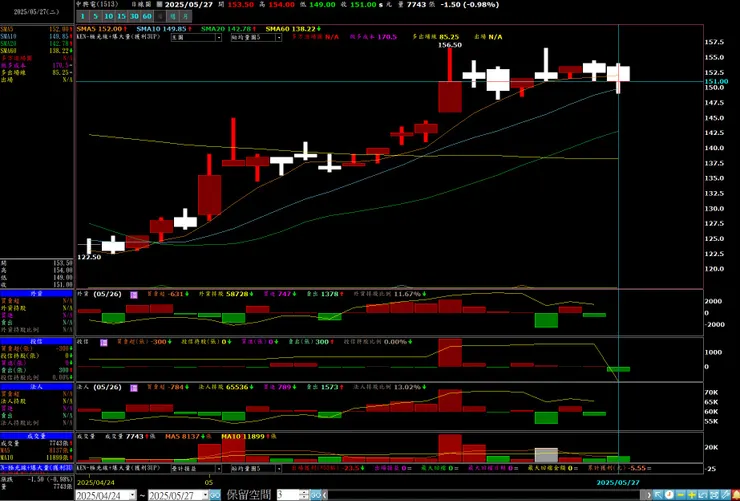The image size is (740, 501).
Task: Click the 156.50 high price label on chart
Action: coord(450,45)
